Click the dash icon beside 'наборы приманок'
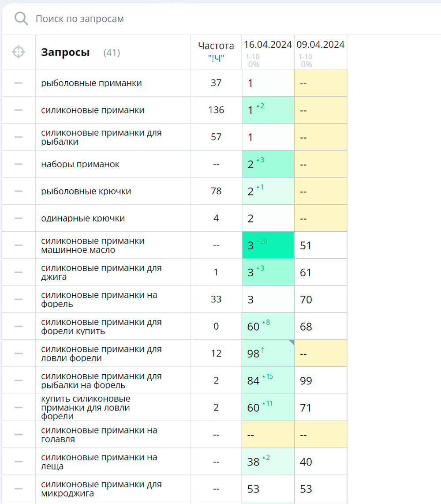441x504 pixels. click(x=19, y=164)
